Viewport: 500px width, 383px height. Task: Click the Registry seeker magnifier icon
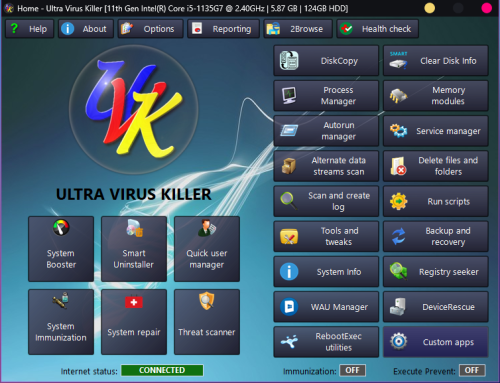tap(399, 271)
